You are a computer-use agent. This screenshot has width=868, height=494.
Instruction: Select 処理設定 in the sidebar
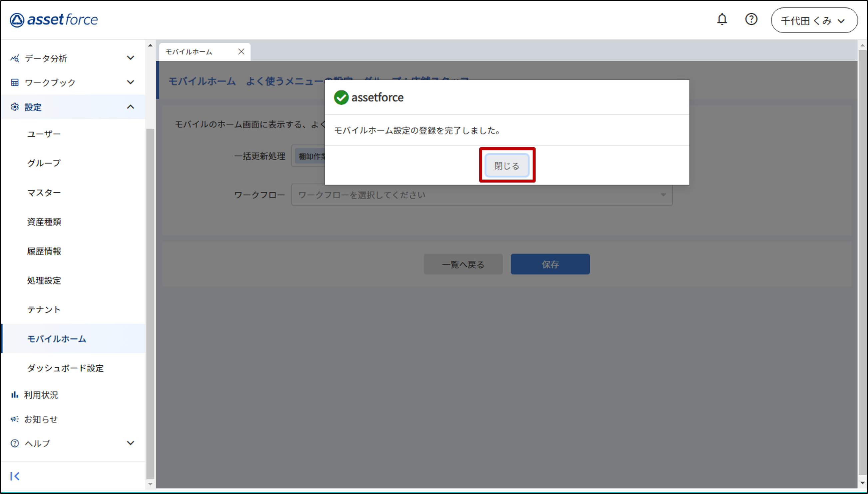[x=44, y=280]
